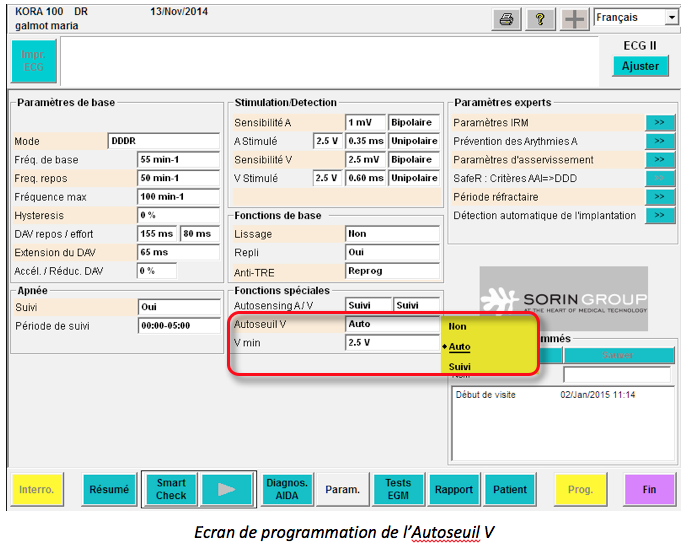Click the Fréq. de base value field

pos(178,160)
